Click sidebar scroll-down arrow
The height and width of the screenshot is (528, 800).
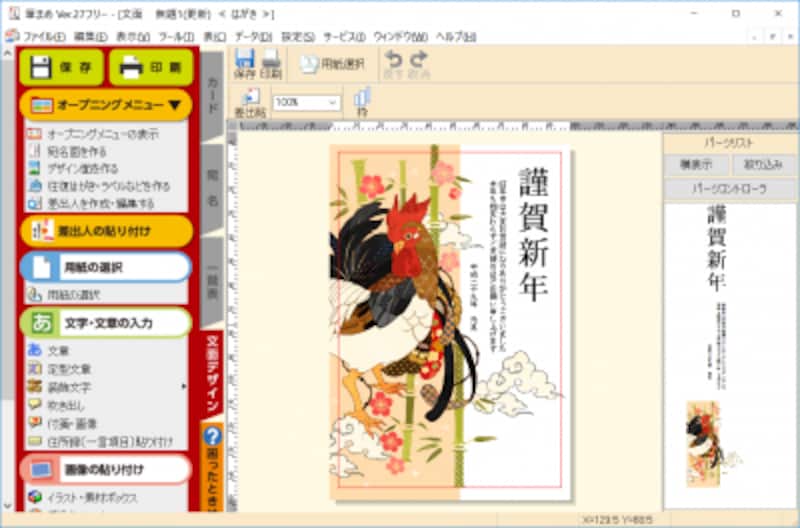tap(7, 506)
